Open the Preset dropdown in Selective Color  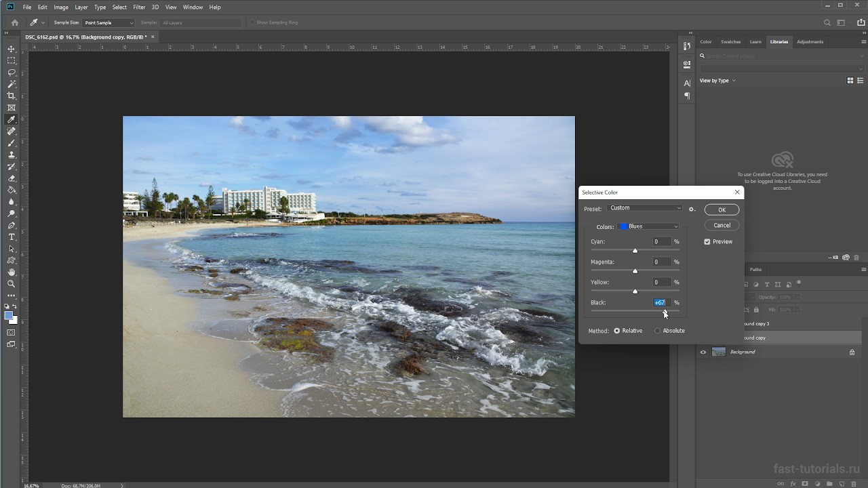[x=645, y=208]
